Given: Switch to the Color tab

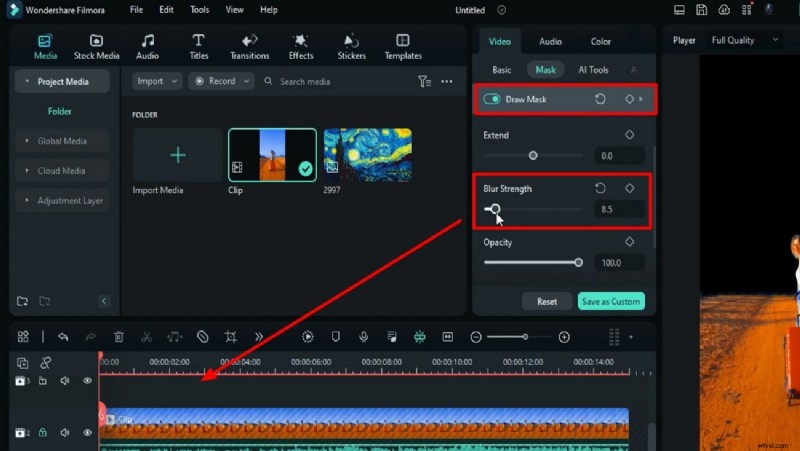Looking at the screenshot, I should pos(600,42).
